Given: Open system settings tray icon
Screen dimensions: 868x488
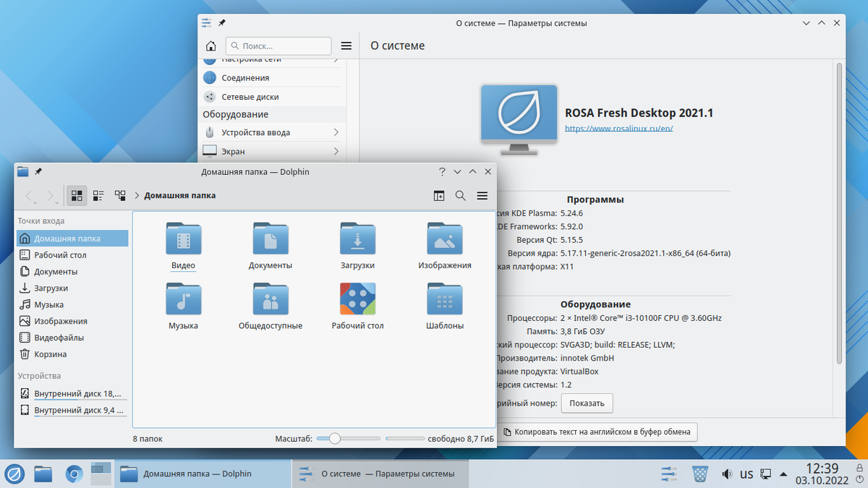Looking at the screenshot, I should point(669,474).
